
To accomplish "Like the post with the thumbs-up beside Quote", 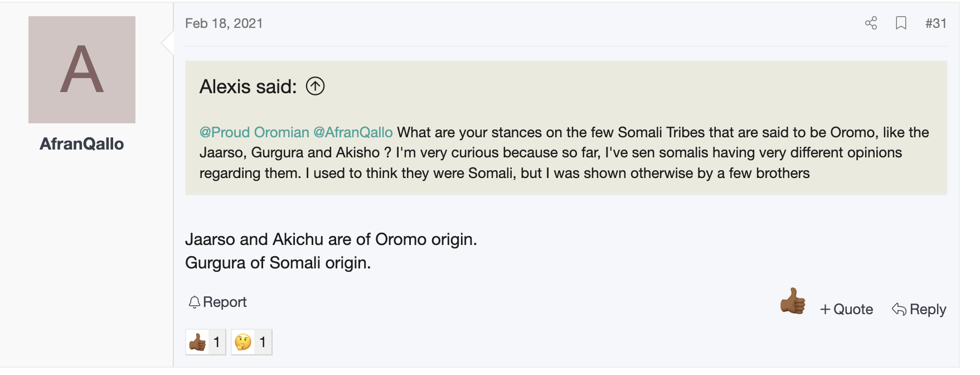I will click(793, 302).
